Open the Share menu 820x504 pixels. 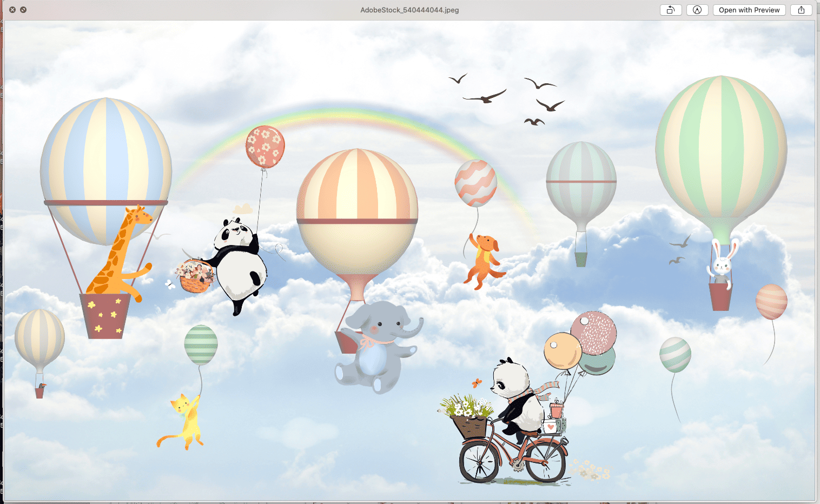point(801,10)
